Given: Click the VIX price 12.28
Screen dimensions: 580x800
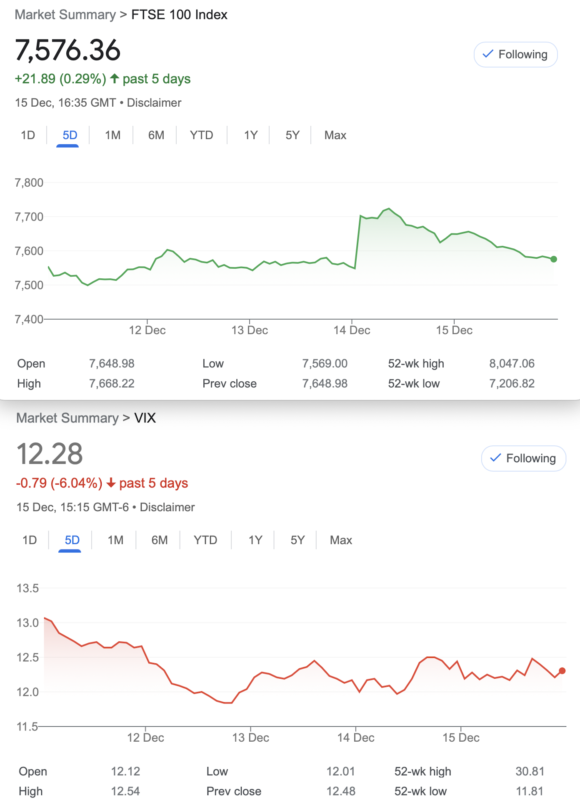Looking at the screenshot, I should coord(49,454).
